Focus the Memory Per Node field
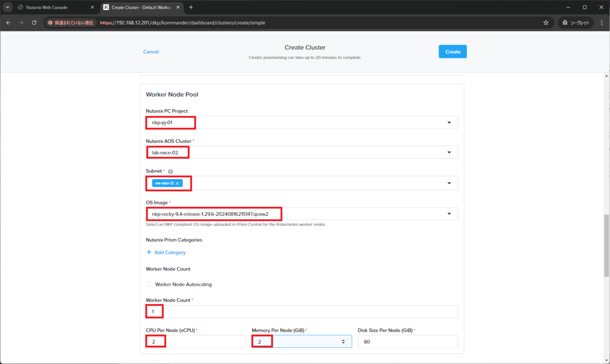This screenshot has height=364, width=610. pos(302,342)
